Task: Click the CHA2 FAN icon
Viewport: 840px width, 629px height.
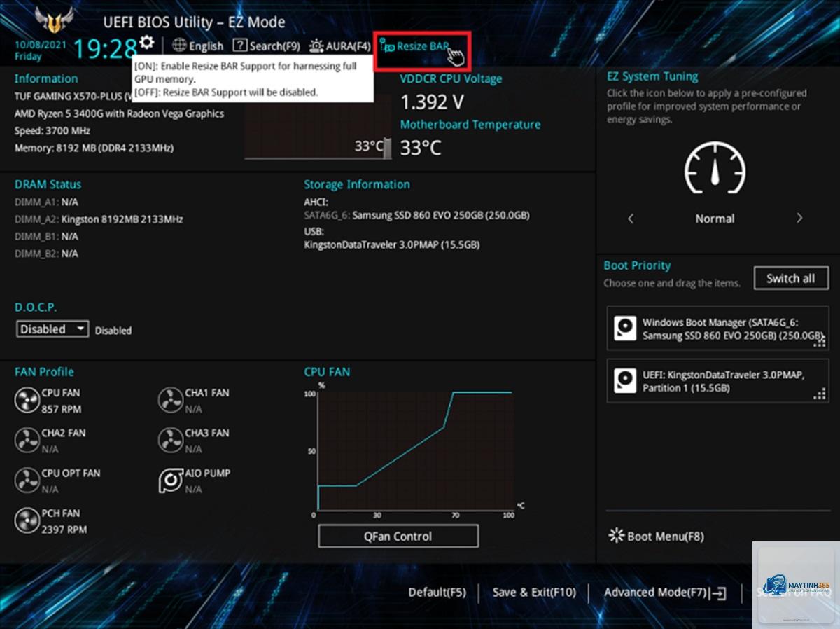Action: point(27,441)
